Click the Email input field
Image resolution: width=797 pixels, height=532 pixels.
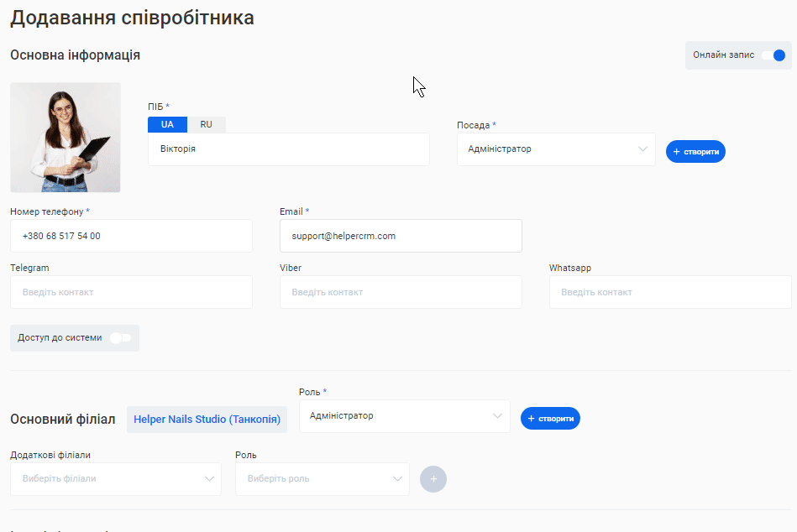click(401, 237)
